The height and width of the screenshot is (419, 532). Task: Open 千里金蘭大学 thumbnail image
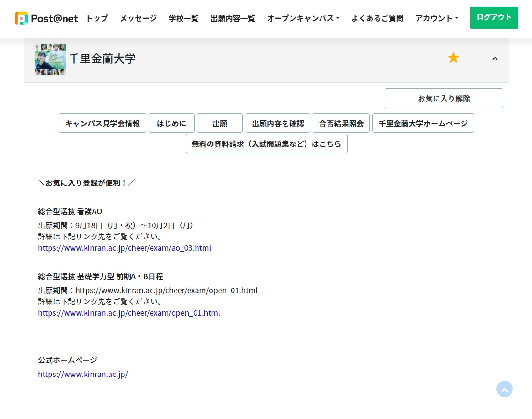click(x=50, y=60)
